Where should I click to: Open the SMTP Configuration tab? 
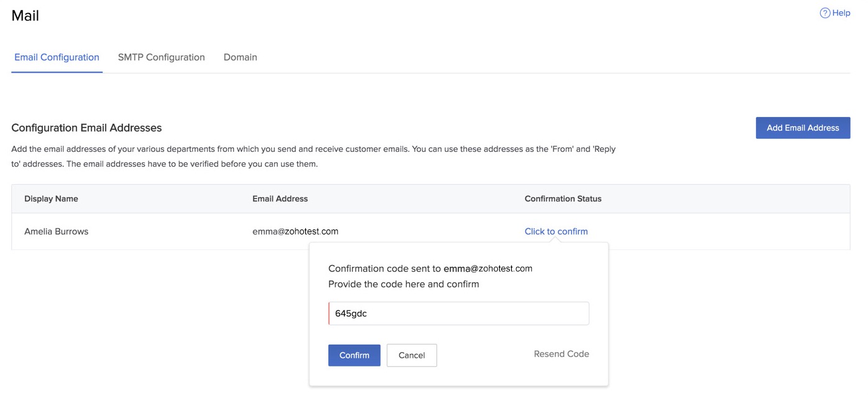(x=161, y=57)
